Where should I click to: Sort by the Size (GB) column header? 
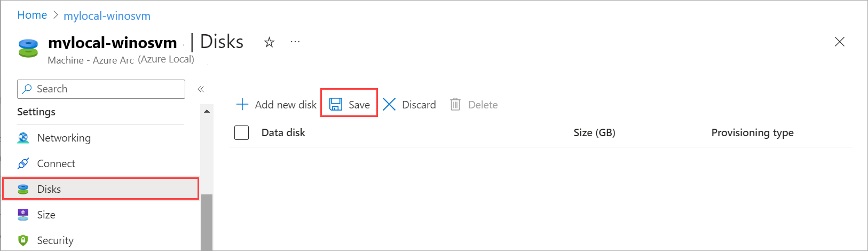point(594,132)
